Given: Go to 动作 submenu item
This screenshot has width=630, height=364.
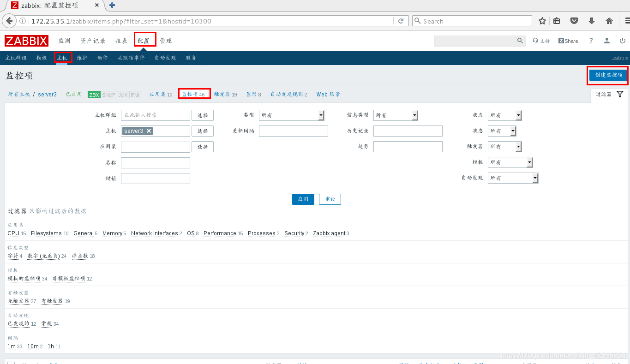Looking at the screenshot, I should click(102, 58).
